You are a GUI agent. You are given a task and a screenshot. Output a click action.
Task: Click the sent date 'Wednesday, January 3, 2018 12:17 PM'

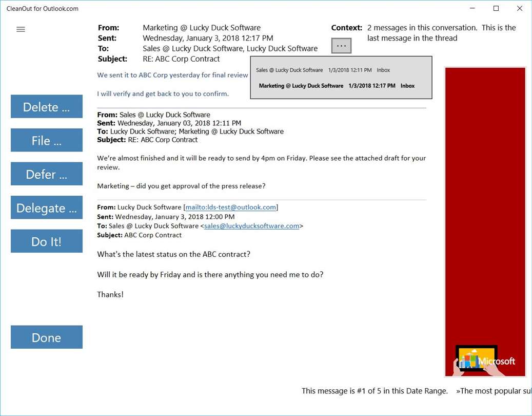click(208, 38)
